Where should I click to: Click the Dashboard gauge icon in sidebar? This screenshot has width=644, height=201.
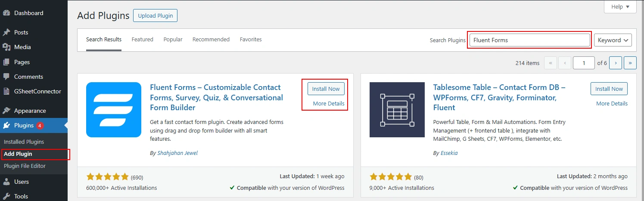[x=6, y=13]
